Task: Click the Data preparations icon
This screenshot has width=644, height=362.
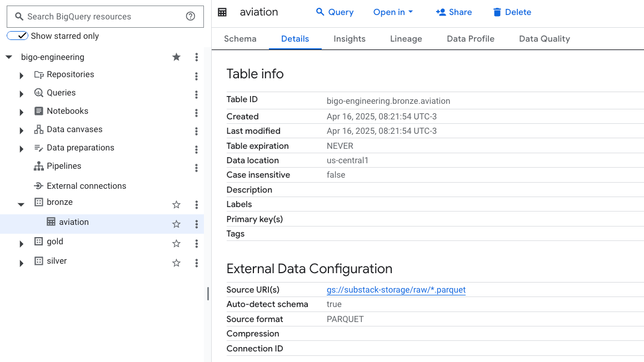Action: click(x=38, y=148)
